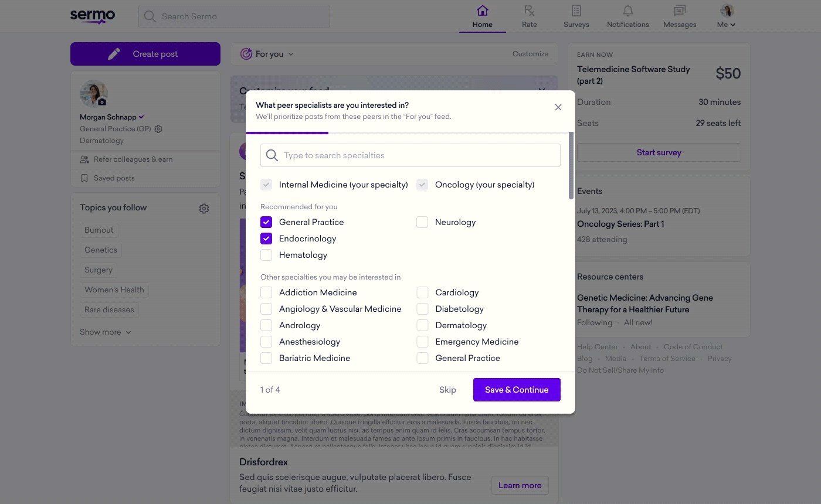Image resolution: width=821 pixels, height=504 pixels.
Task: Close the peer specialists dialog
Action: pyautogui.click(x=558, y=107)
